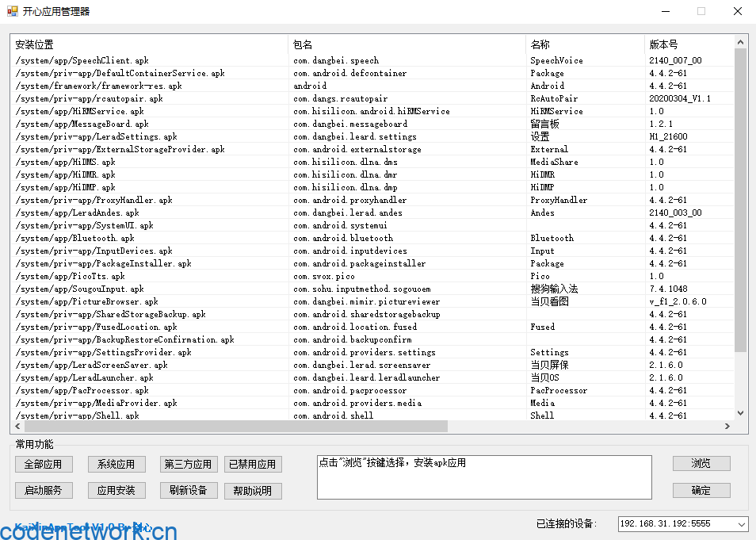756x540 pixels.
Task: Show disabled apps via 已禁用应用
Action: [253, 464]
